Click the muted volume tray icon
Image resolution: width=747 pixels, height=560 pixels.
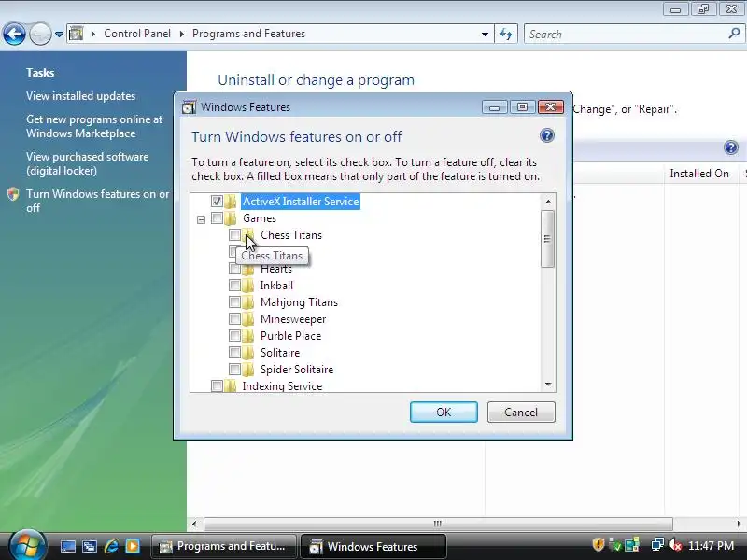click(675, 545)
